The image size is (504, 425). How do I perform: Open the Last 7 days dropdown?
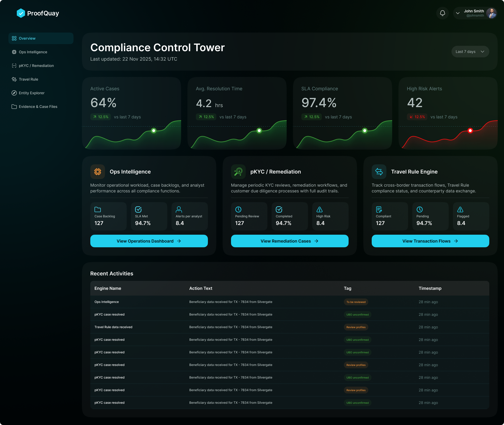pyautogui.click(x=470, y=52)
